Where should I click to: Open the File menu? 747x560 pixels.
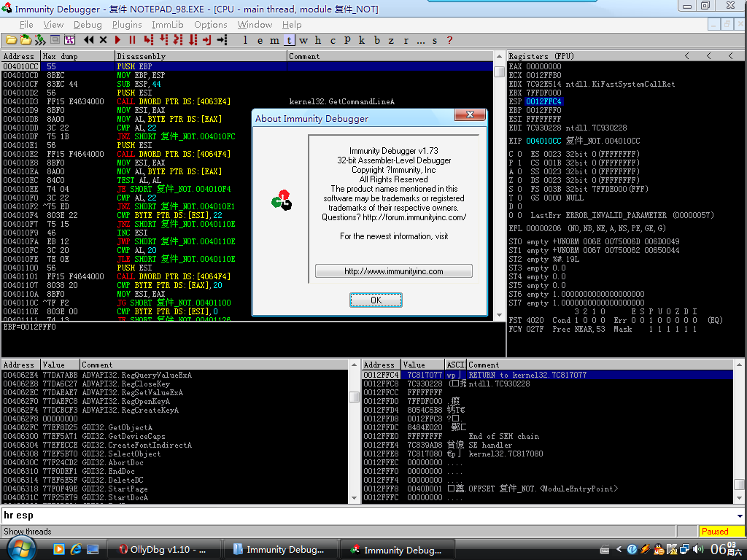(x=26, y=25)
